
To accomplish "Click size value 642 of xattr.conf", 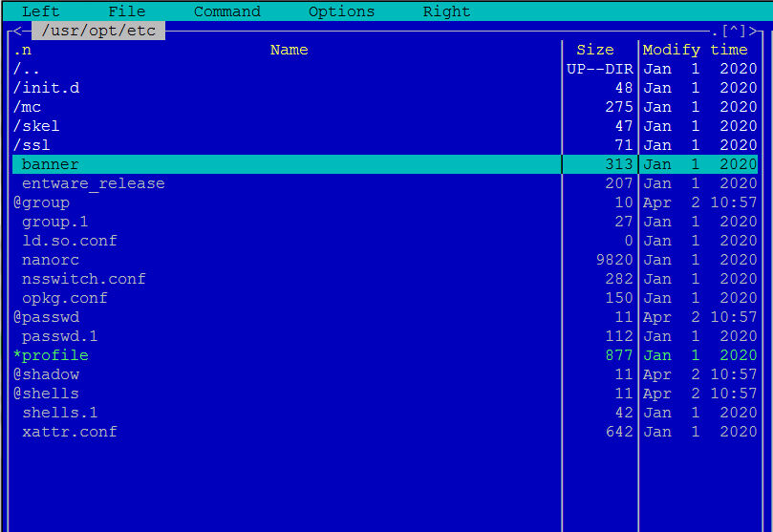I will 619,432.
